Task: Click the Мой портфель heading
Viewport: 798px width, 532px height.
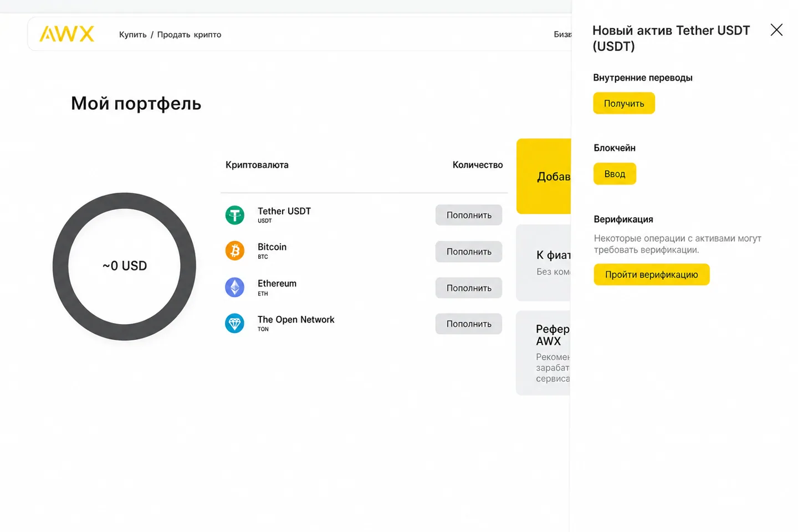Action: pos(136,104)
